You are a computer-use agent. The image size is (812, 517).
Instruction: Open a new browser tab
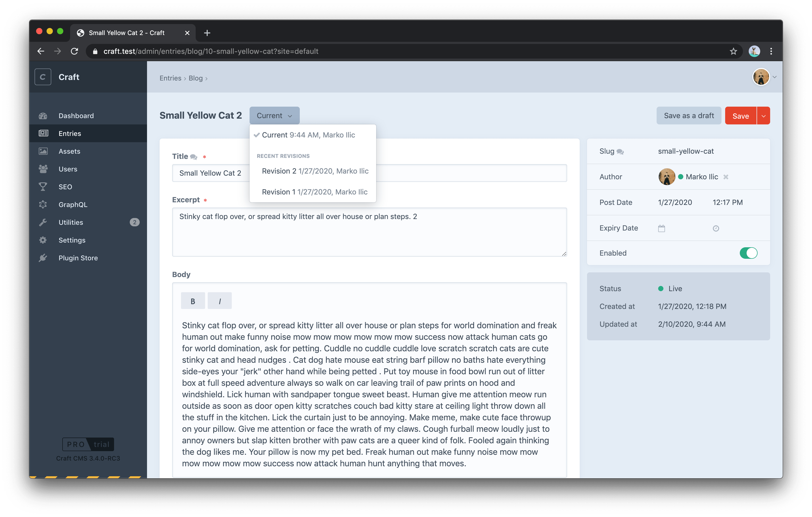(207, 33)
